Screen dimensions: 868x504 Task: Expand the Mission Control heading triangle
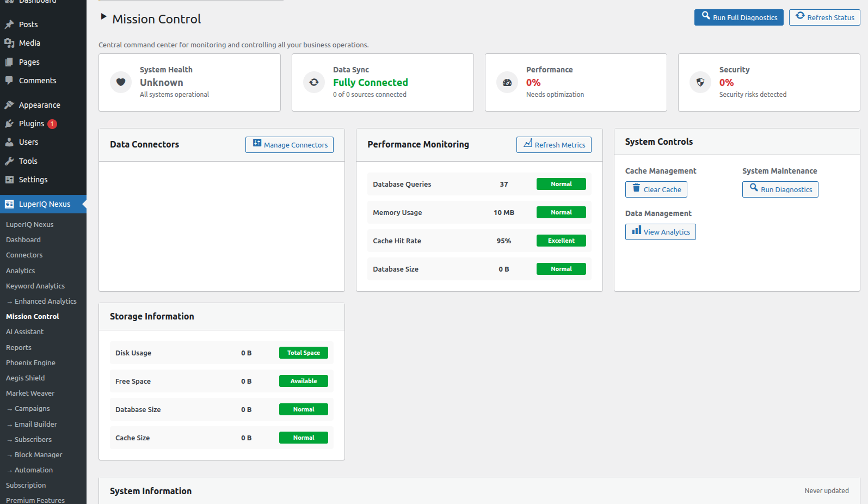[103, 17]
